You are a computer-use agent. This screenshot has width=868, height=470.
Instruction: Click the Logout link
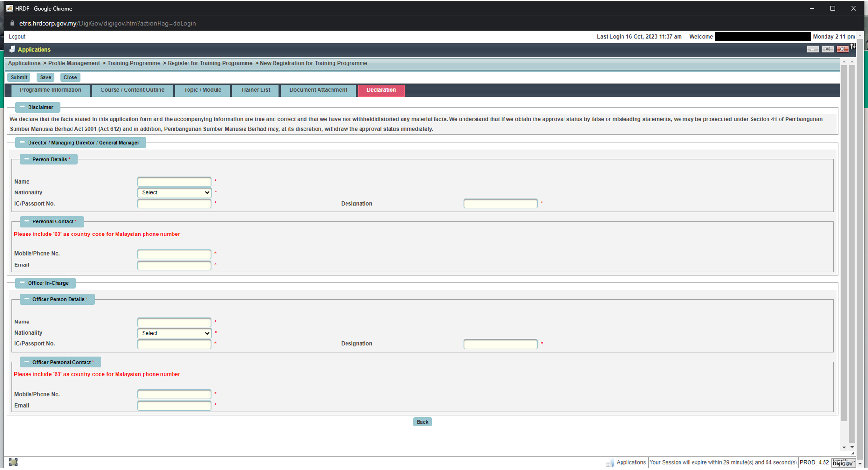pyautogui.click(x=17, y=37)
